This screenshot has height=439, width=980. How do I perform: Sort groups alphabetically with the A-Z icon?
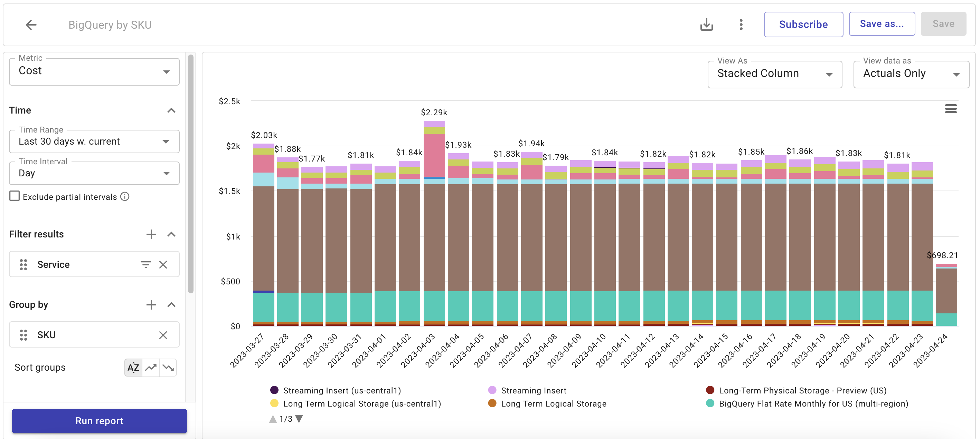[x=133, y=367]
